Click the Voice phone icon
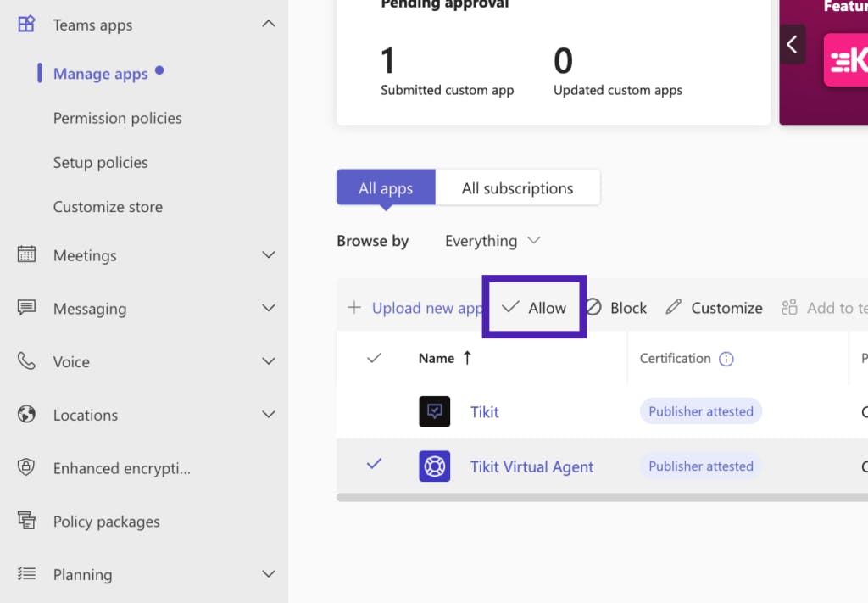The width and height of the screenshot is (868, 603). pos(27,361)
